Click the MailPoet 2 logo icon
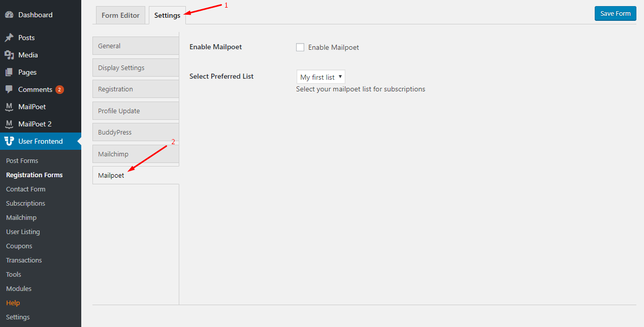This screenshot has width=644, height=327. tap(9, 124)
